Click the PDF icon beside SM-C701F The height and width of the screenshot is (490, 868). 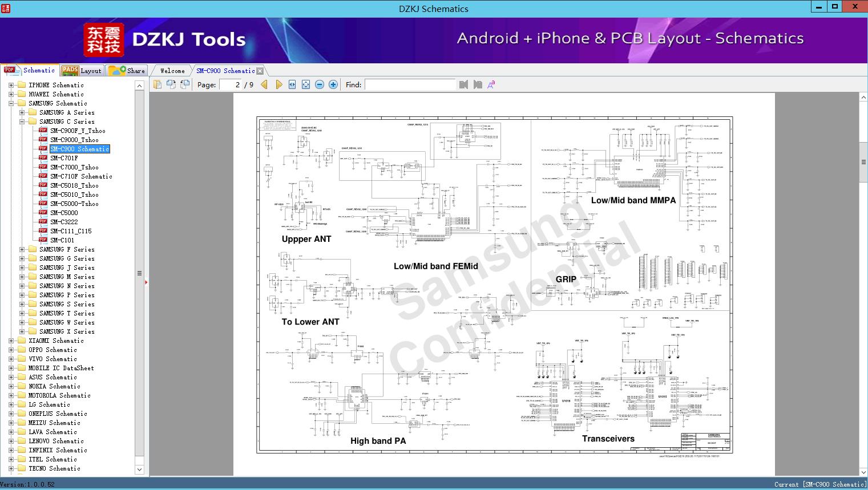click(43, 157)
